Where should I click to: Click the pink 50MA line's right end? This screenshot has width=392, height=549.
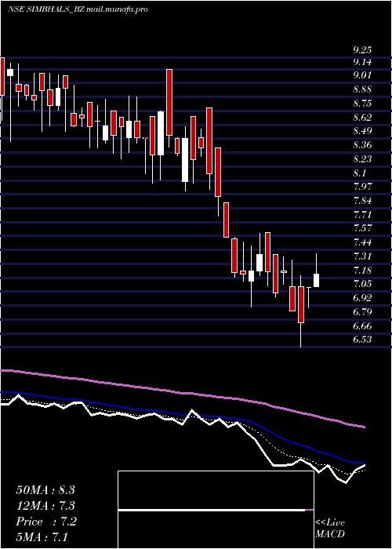click(x=362, y=427)
